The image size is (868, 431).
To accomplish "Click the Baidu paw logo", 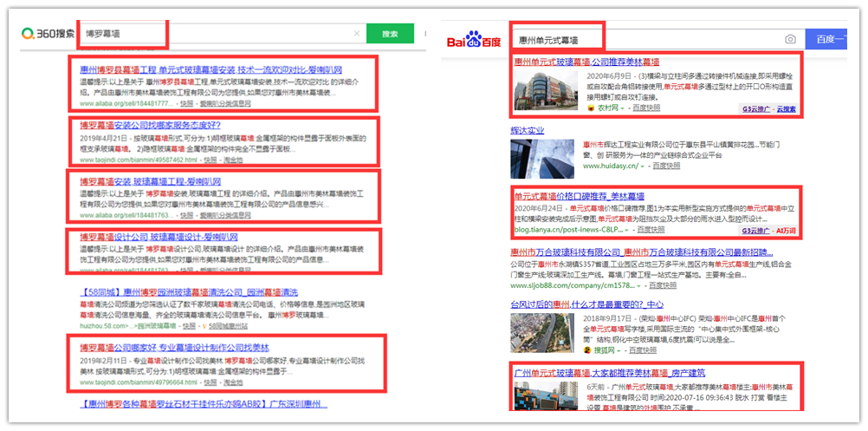I will click(x=473, y=40).
